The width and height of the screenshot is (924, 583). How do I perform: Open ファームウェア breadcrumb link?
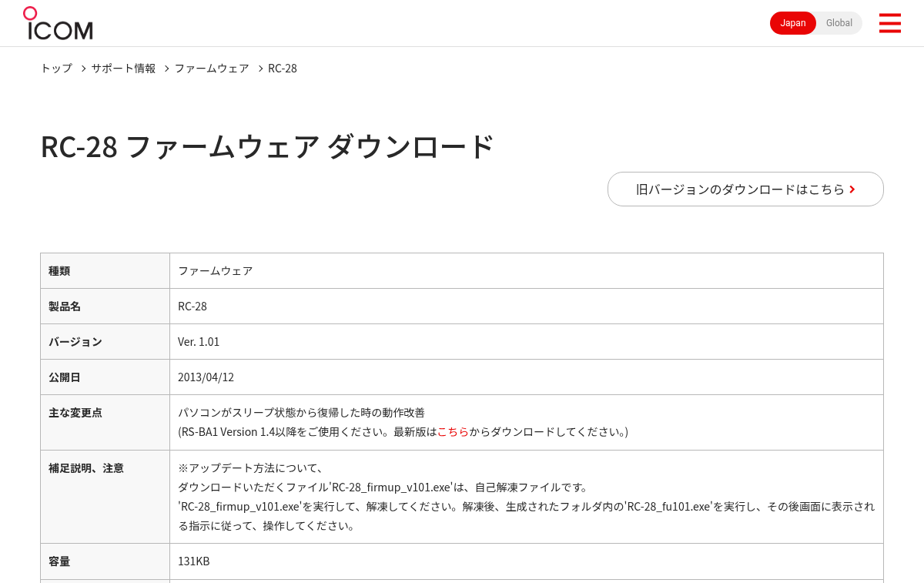pos(212,69)
